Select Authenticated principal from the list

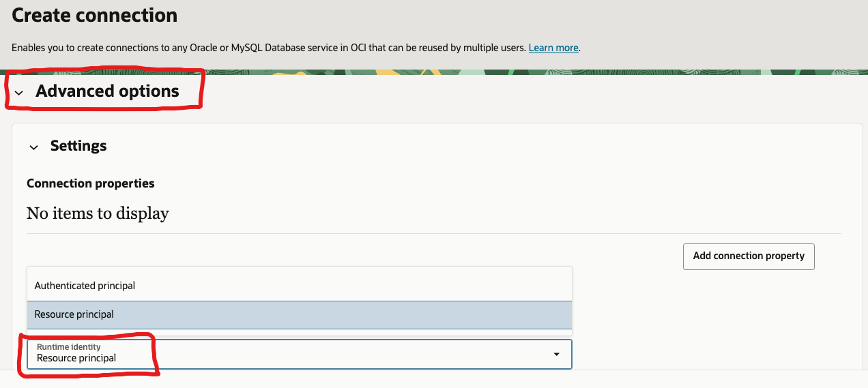(85, 286)
